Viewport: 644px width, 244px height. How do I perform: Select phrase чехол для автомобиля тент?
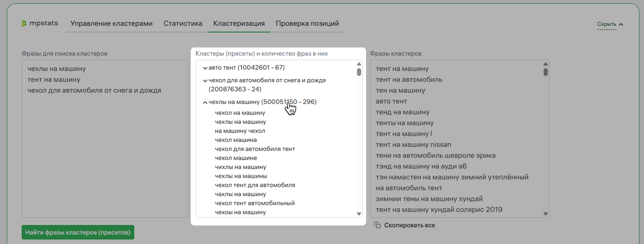[255, 149]
